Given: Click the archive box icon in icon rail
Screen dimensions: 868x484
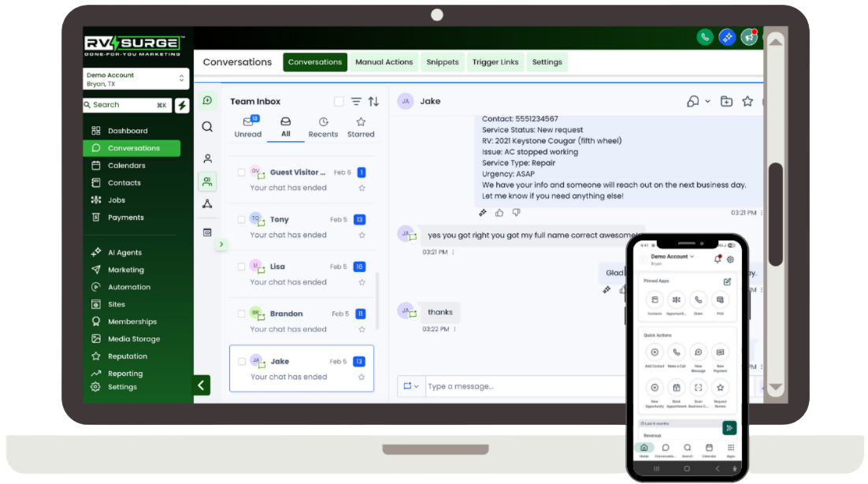Looking at the screenshot, I should pos(207,233).
